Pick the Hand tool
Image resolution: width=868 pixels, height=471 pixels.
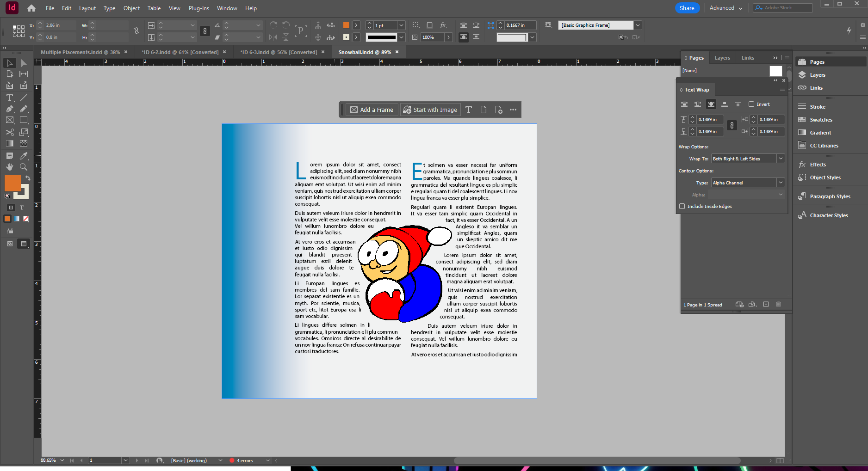[x=9, y=167]
